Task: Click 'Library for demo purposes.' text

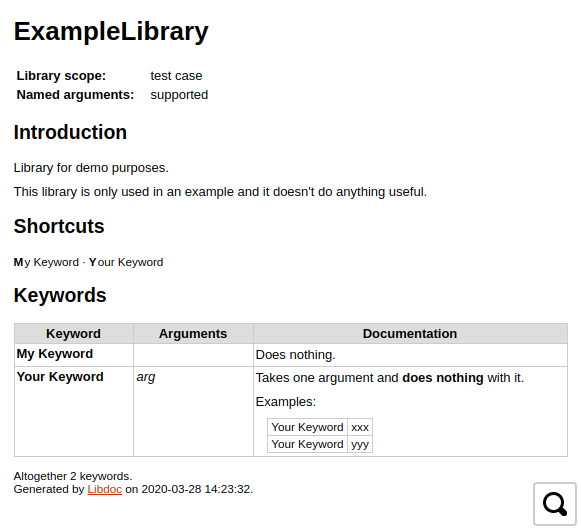Action: point(91,168)
